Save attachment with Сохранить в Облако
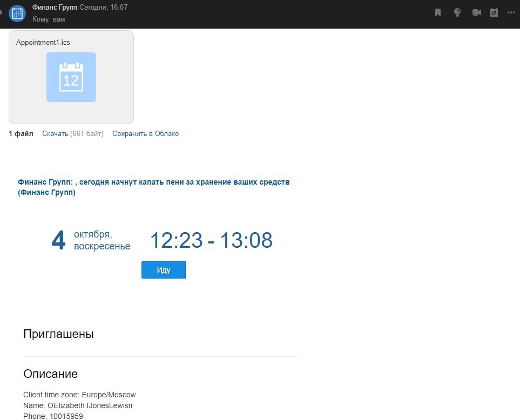520x420 pixels. (x=145, y=134)
